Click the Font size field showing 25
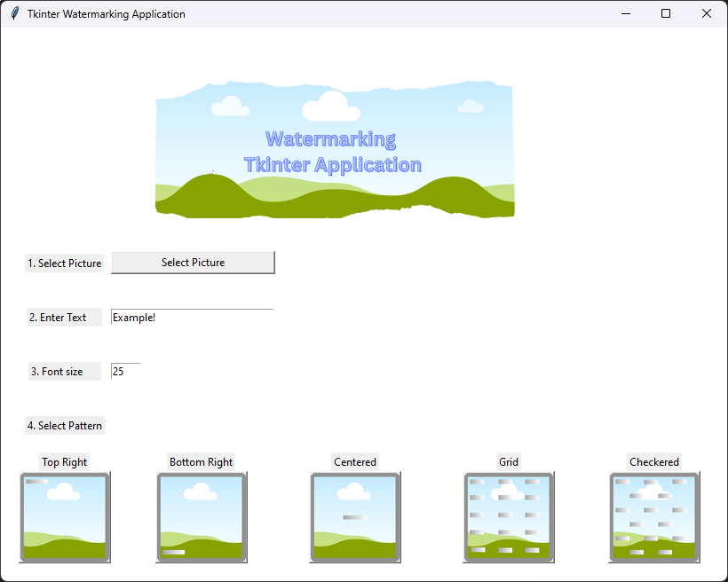The height and width of the screenshot is (582, 728). 124,370
